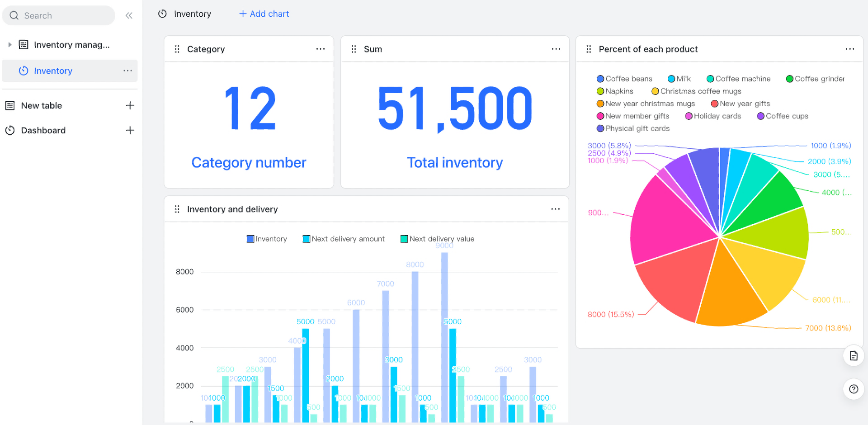Open more options menu for Sum card

pyautogui.click(x=556, y=49)
